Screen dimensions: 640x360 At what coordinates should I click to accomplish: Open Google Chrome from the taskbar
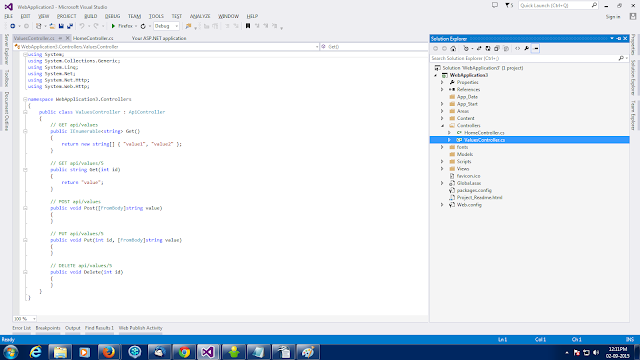click(x=184, y=352)
